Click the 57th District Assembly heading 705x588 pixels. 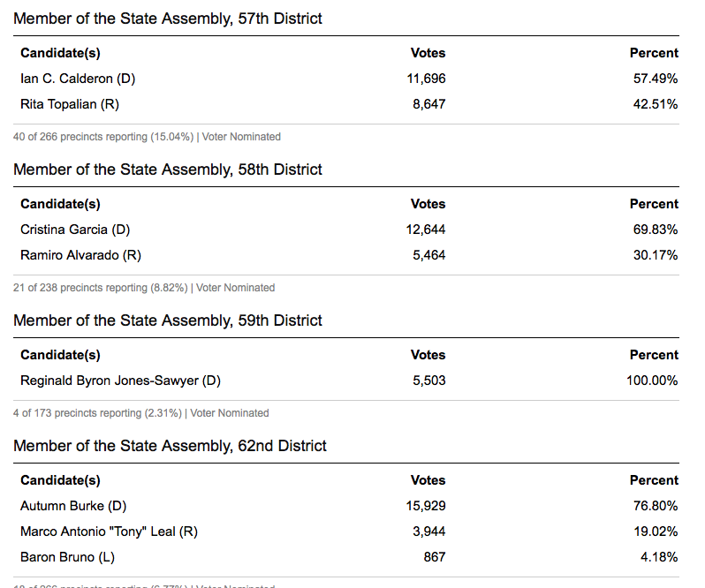168,19
